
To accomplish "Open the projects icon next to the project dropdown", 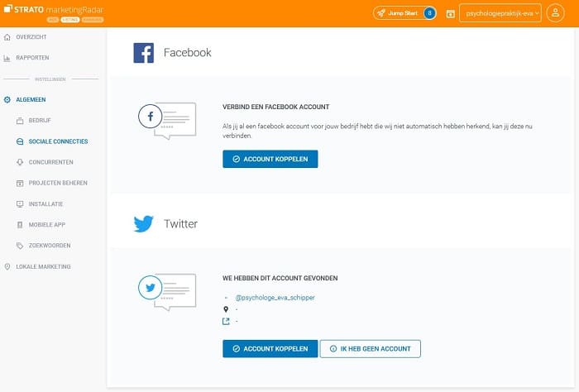I will [450, 14].
